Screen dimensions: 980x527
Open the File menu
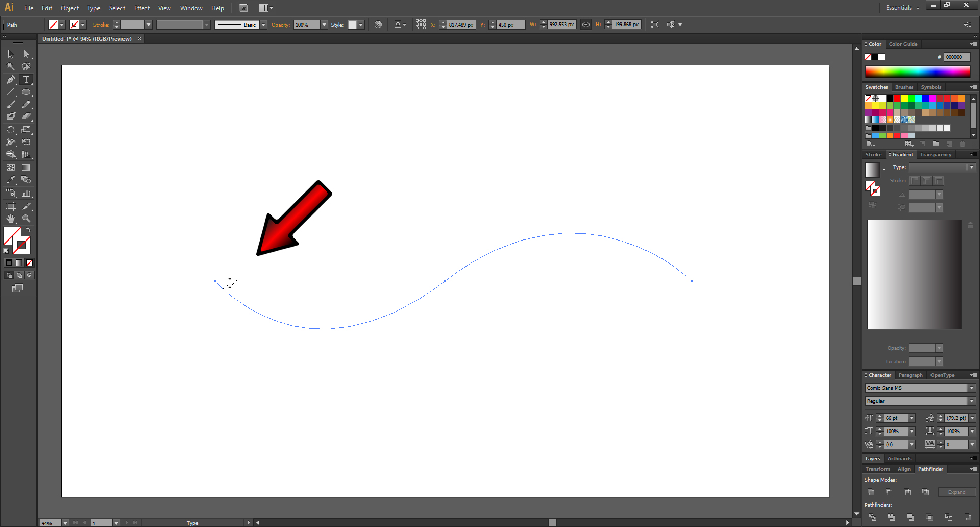tap(29, 8)
